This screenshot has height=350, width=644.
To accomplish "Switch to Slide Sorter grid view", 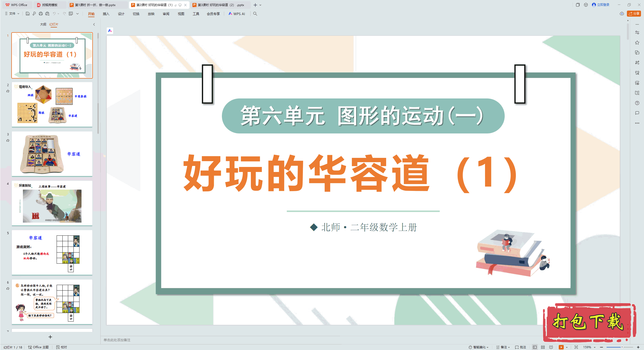I will click(x=543, y=347).
